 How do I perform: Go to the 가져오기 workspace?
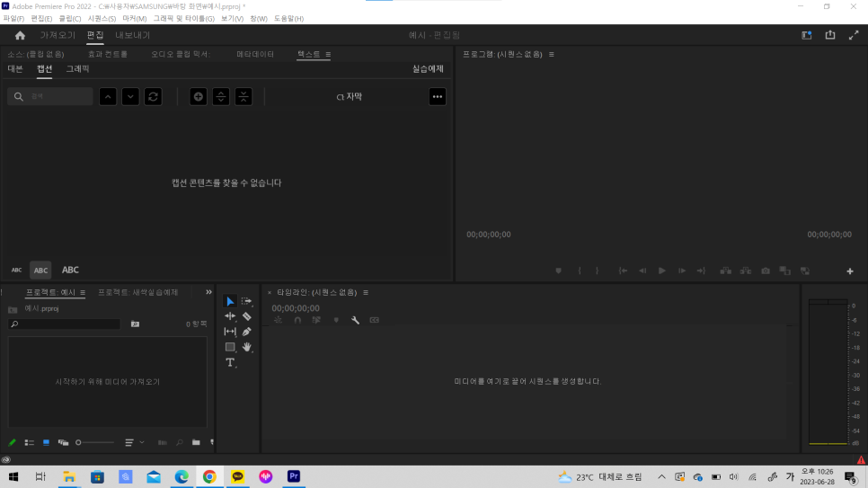(x=57, y=35)
